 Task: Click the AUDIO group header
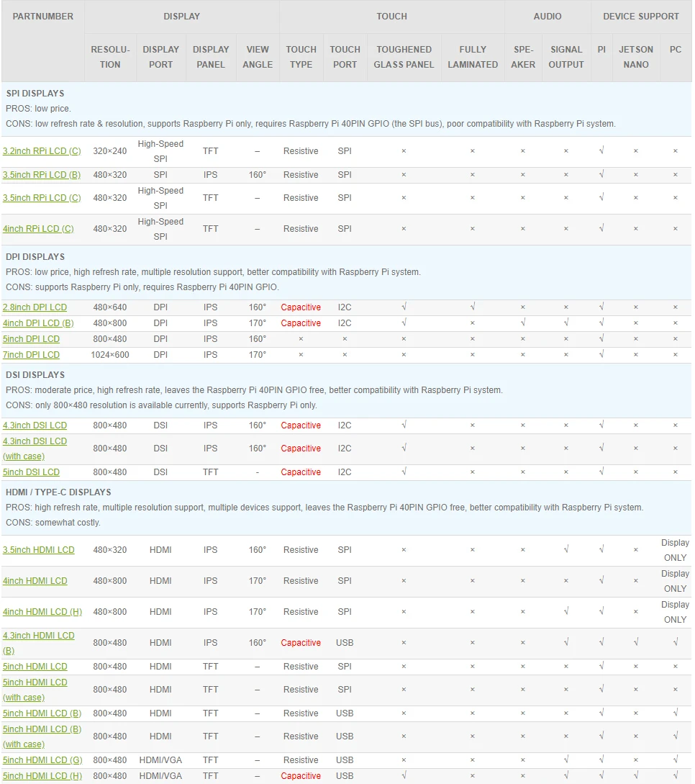pos(548,17)
